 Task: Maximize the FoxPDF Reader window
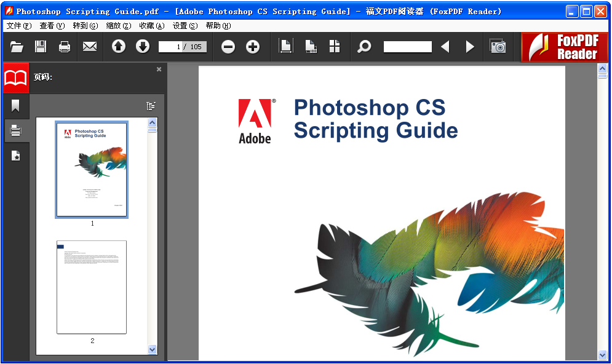pyautogui.click(x=586, y=11)
